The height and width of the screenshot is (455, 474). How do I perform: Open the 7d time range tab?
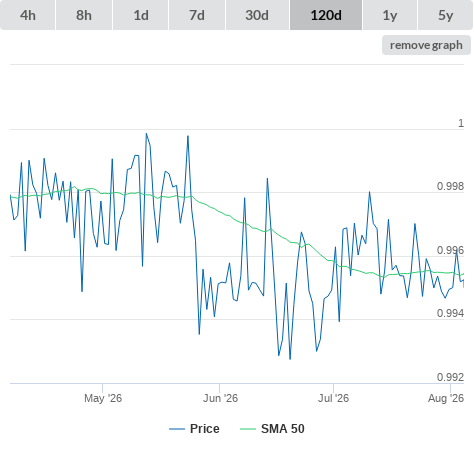(x=197, y=15)
